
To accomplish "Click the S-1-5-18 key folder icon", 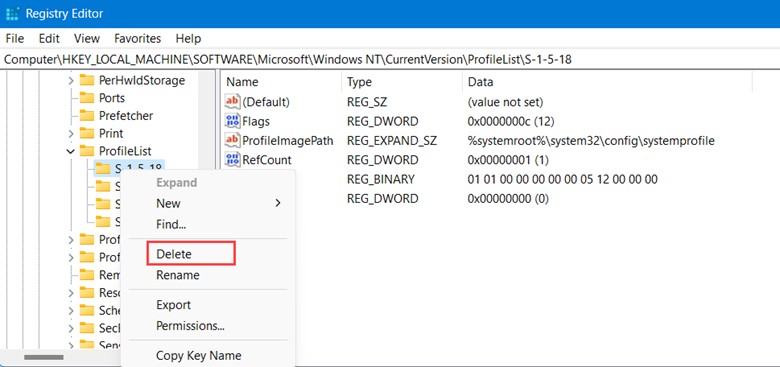I will point(103,169).
